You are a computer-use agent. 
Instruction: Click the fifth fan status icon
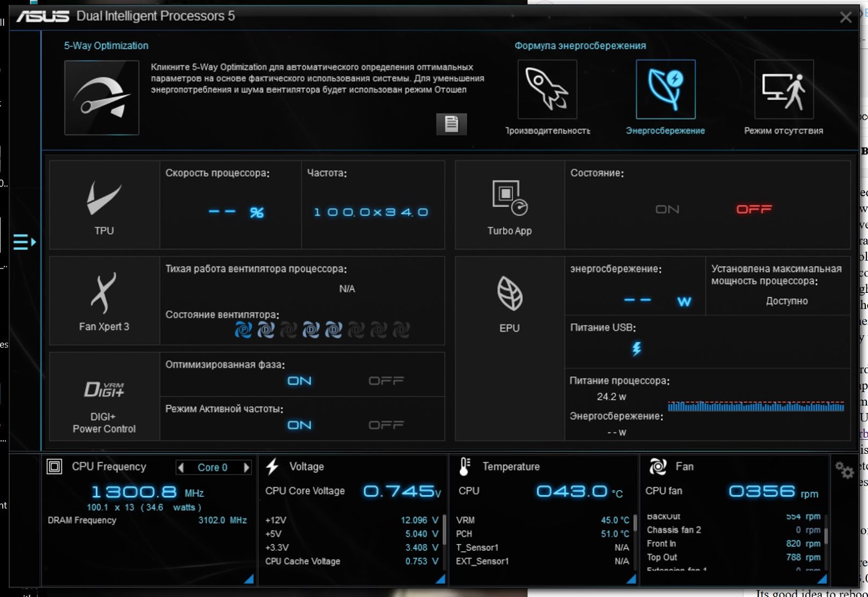[x=334, y=330]
